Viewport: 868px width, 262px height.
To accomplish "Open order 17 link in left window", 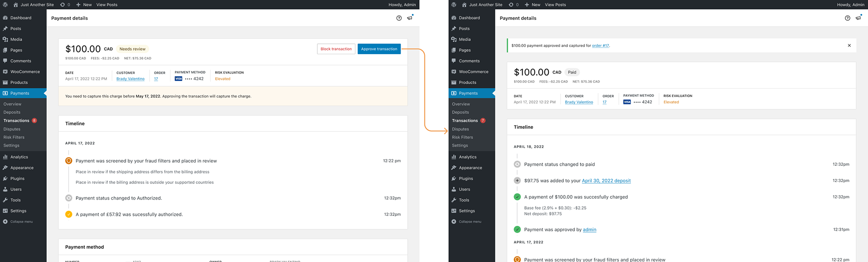I will 156,79.
